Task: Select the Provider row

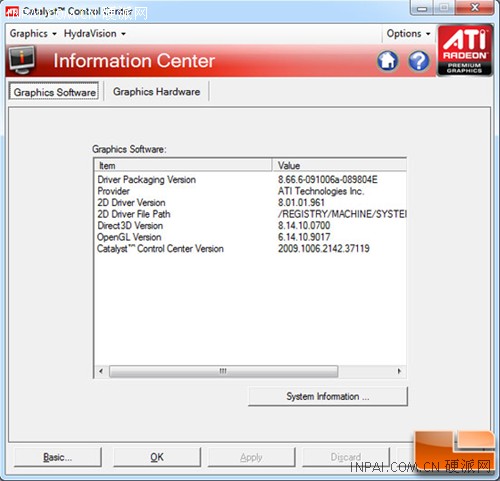Action: [x=251, y=191]
